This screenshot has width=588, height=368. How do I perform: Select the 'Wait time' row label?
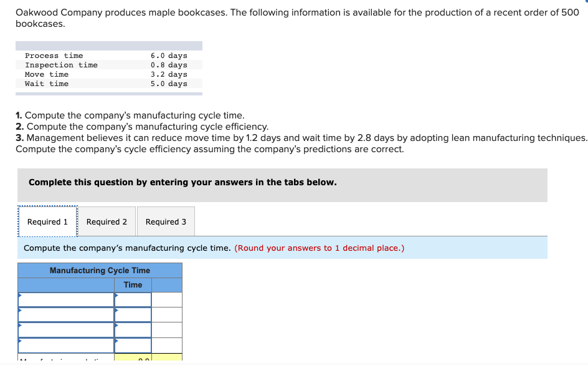(47, 84)
